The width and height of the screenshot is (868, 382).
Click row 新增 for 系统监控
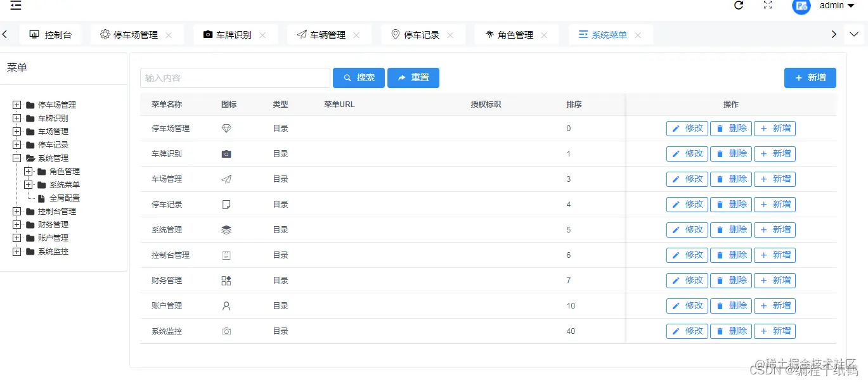(775, 331)
